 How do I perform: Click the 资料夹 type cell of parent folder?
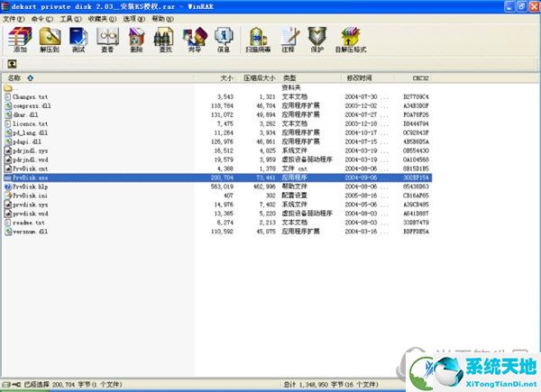click(291, 87)
